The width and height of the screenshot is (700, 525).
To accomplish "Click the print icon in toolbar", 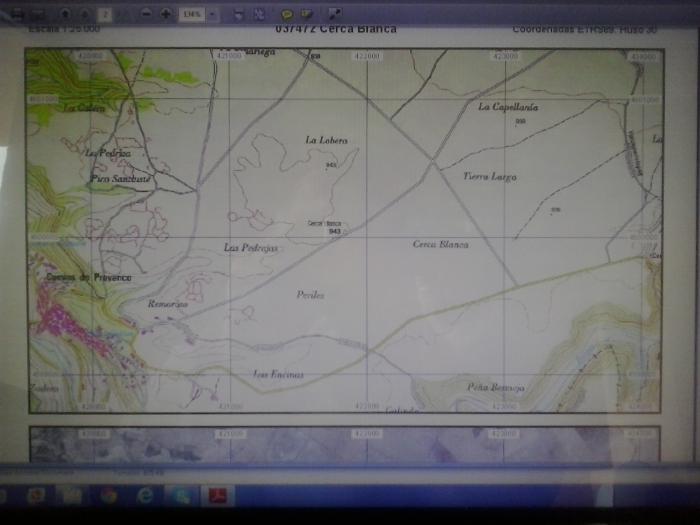I will click(x=17, y=14).
